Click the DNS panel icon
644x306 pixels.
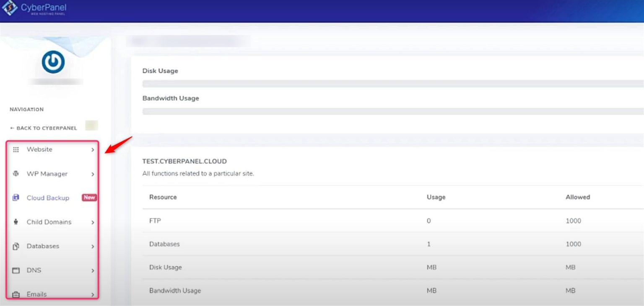click(16, 270)
